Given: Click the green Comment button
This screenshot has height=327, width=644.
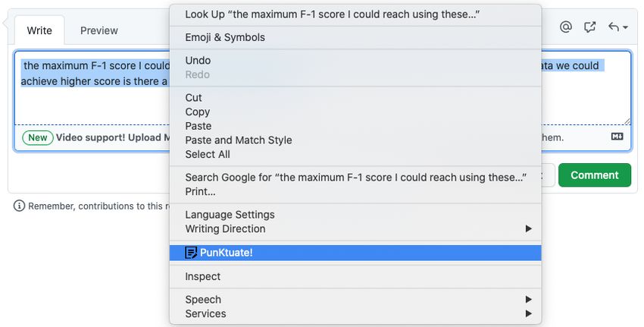Looking at the screenshot, I should 594,175.
